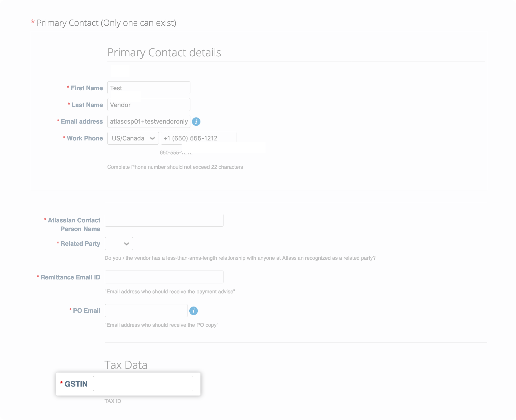
Task: Focus the Atlassian Contact Person Name field
Action: tap(164, 220)
